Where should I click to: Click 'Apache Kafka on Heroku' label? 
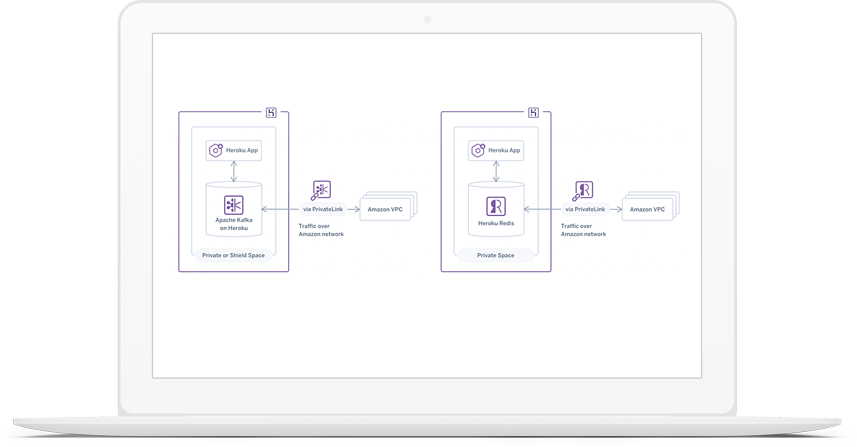pos(234,224)
